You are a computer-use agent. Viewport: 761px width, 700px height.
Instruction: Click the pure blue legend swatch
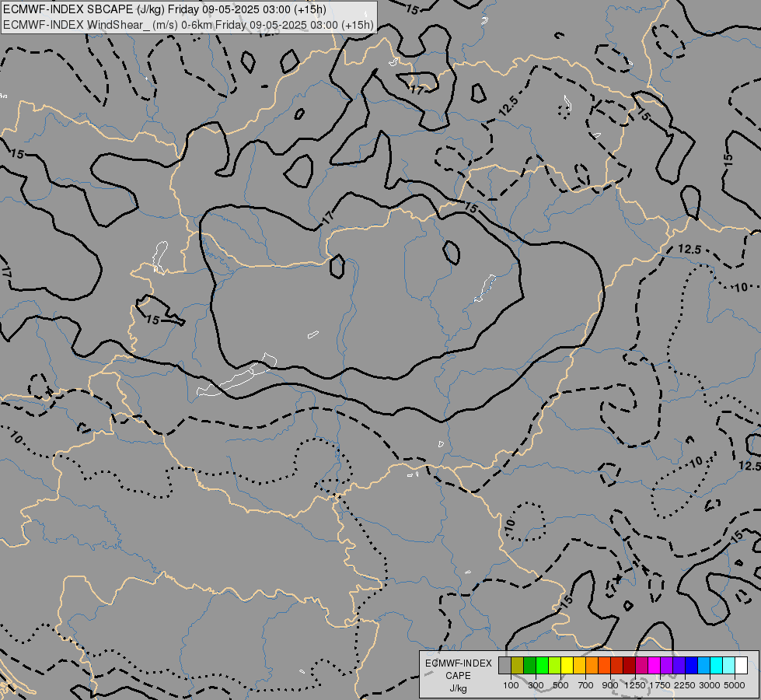click(692, 665)
